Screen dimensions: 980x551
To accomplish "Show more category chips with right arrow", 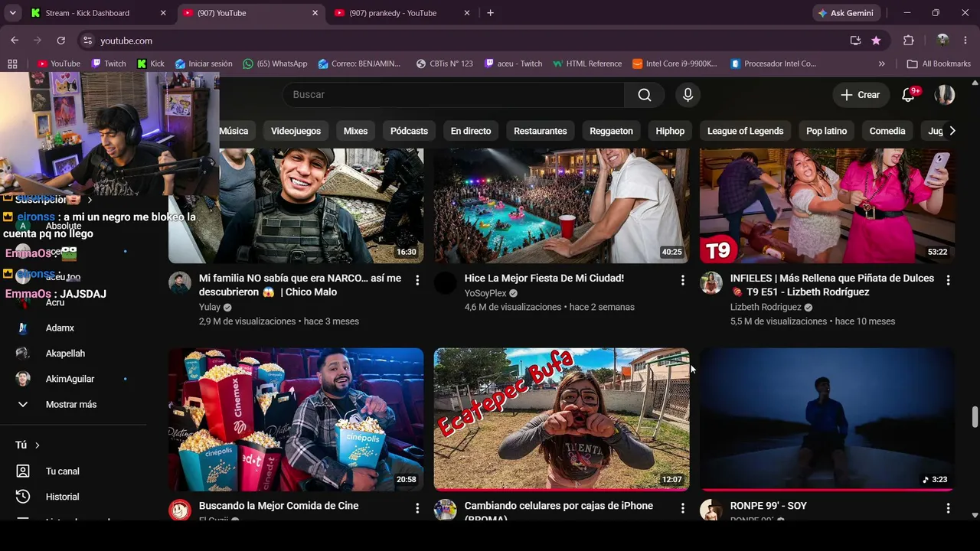I will point(952,131).
